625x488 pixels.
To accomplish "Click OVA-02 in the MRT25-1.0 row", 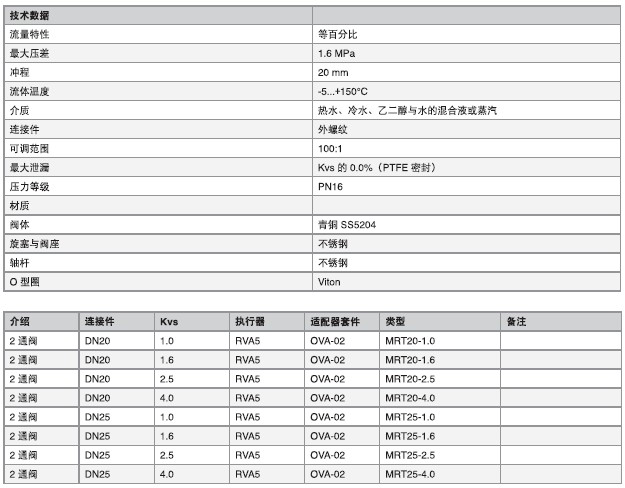I will (327, 417).
